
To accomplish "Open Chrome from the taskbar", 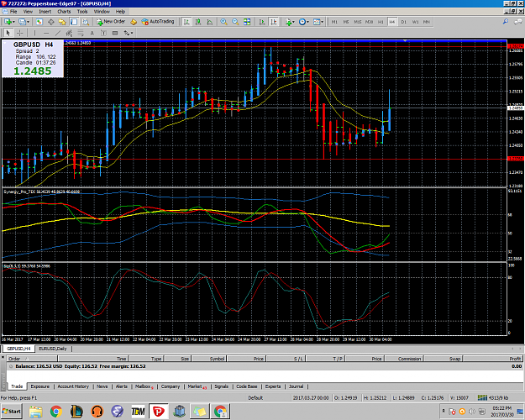I will coord(56,412).
